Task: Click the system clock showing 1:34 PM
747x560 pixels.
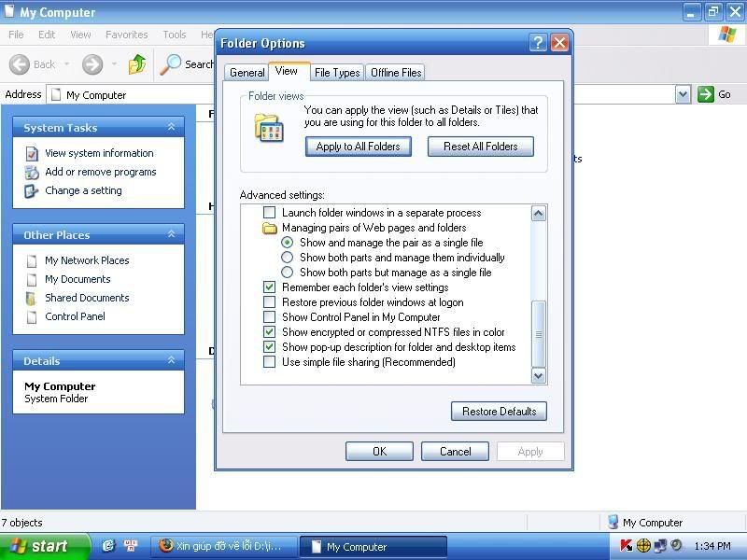Action: pyautogui.click(x=712, y=546)
